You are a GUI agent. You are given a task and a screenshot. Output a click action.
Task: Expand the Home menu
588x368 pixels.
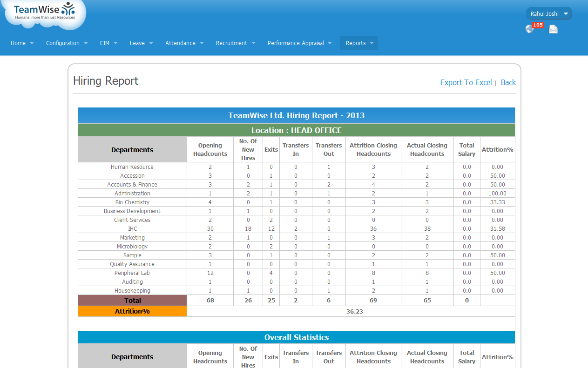22,43
